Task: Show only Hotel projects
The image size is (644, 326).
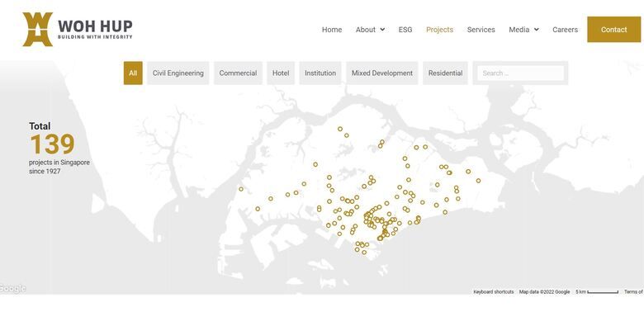Action: [x=281, y=73]
